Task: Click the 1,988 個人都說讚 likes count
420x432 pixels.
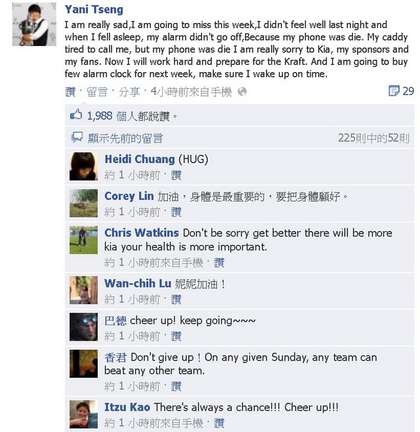Action: 128,116
